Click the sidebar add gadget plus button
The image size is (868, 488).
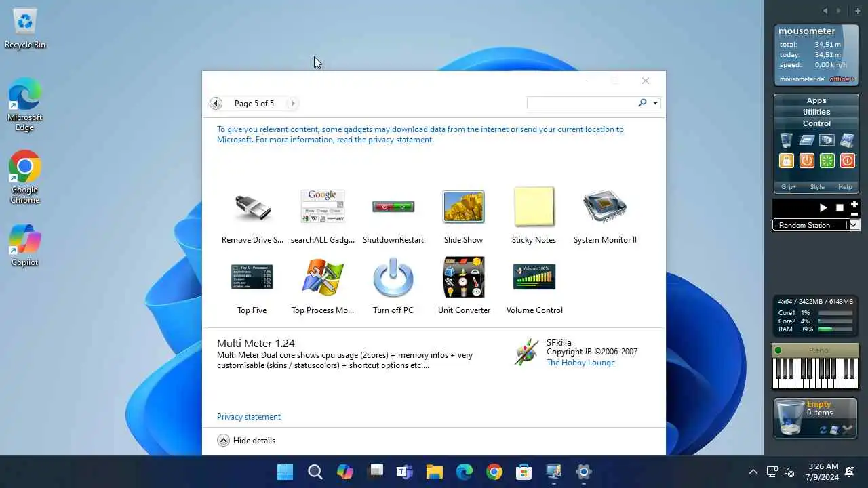[858, 11]
